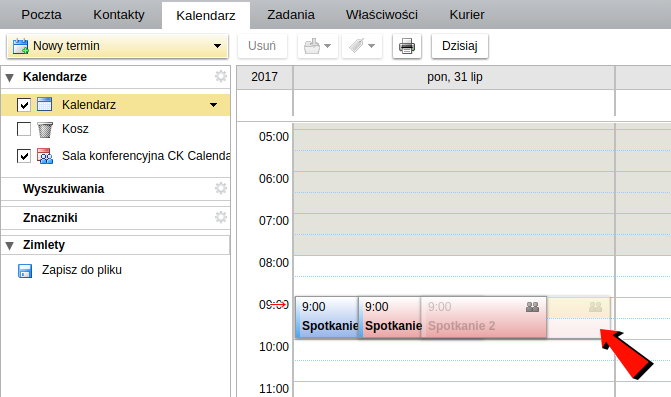This screenshot has height=397, width=671.
Task: Toggle Sala konferencyjna CK calendar checkbox
Action: 24,156
